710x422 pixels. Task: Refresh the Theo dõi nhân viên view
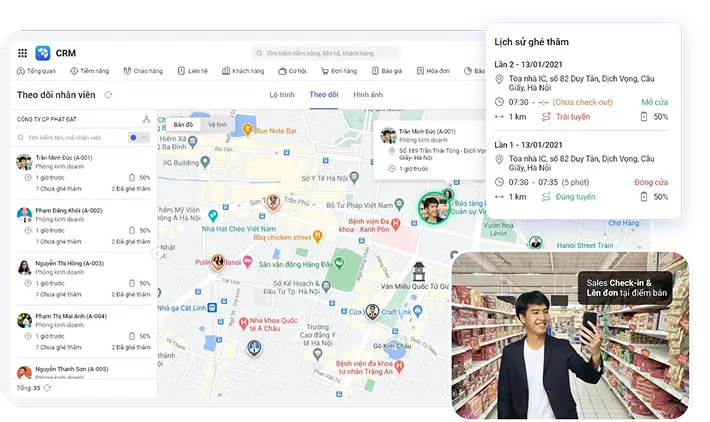tap(108, 95)
